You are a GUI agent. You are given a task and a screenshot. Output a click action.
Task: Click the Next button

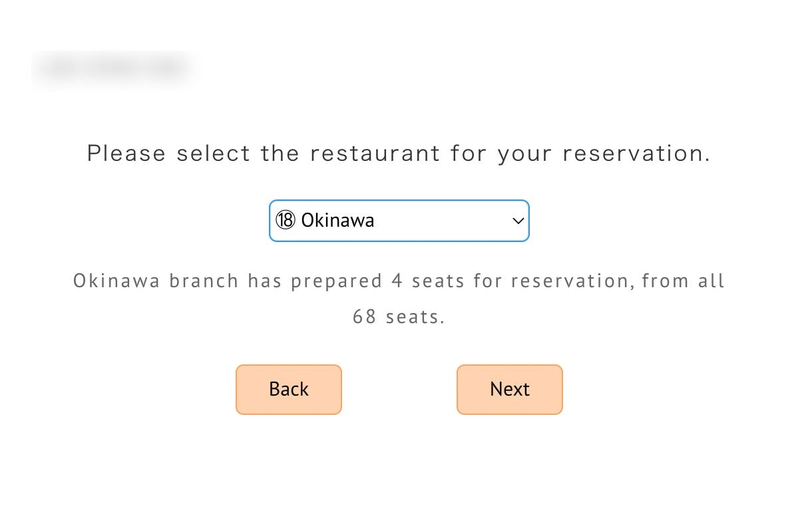coord(509,390)
